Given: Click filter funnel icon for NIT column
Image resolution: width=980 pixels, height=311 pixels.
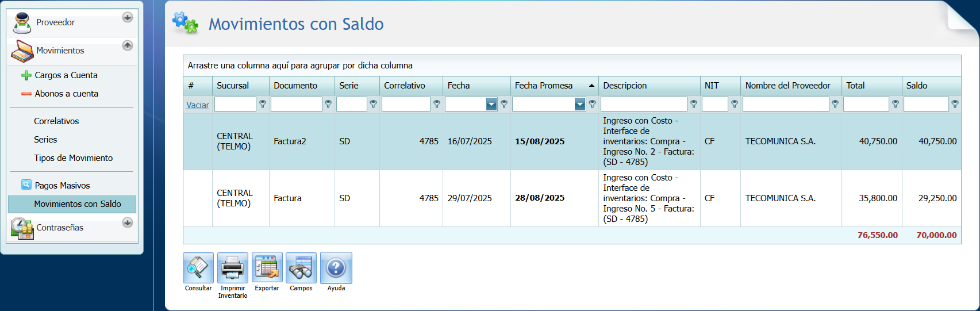Looking at the screenshot, I should click(x=735, y=104).
